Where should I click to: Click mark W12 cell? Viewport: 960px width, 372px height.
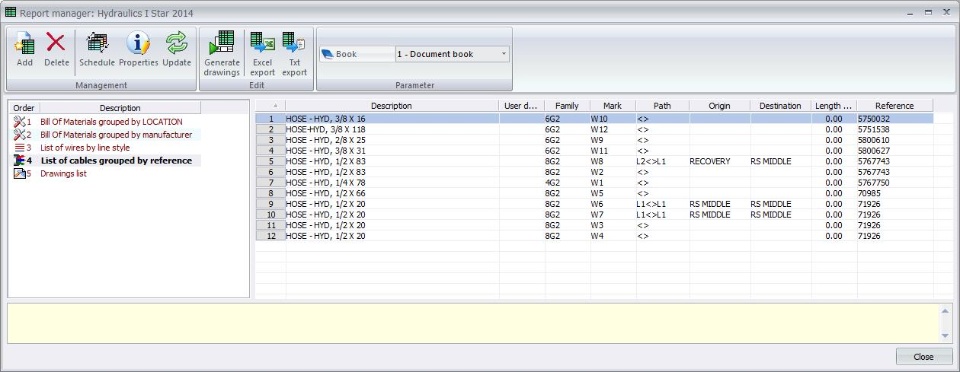coord(612,129)
